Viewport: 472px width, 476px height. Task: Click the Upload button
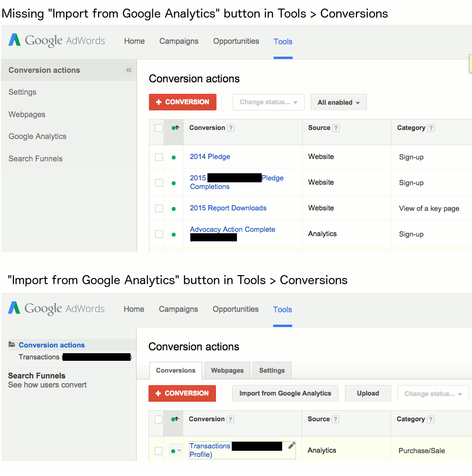(x=368, y=394)
